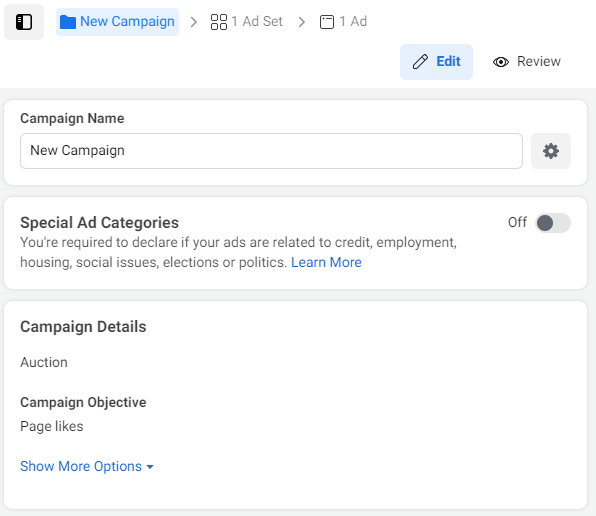Viewport: 596px width, 516px height.
Task: Open the Learn More link
Action: (326, 262)
